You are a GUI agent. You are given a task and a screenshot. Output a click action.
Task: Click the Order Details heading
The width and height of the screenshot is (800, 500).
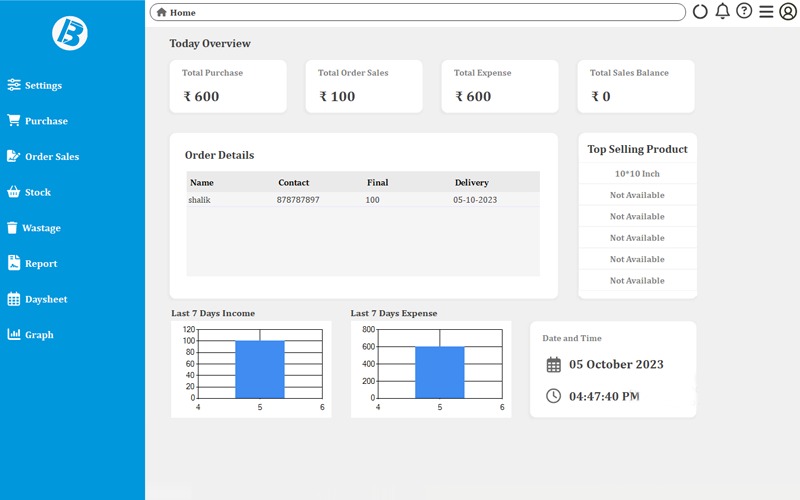[219, 155]
